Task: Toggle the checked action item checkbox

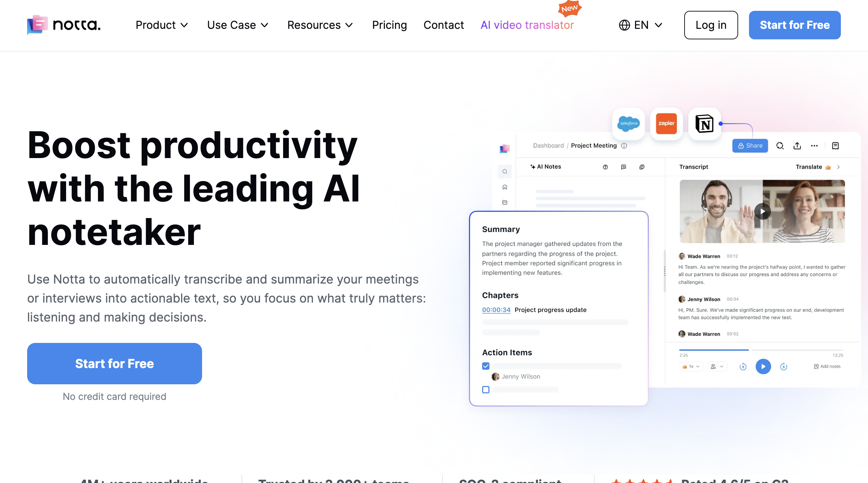Action: pyautogui.click(x=486, y=365)
